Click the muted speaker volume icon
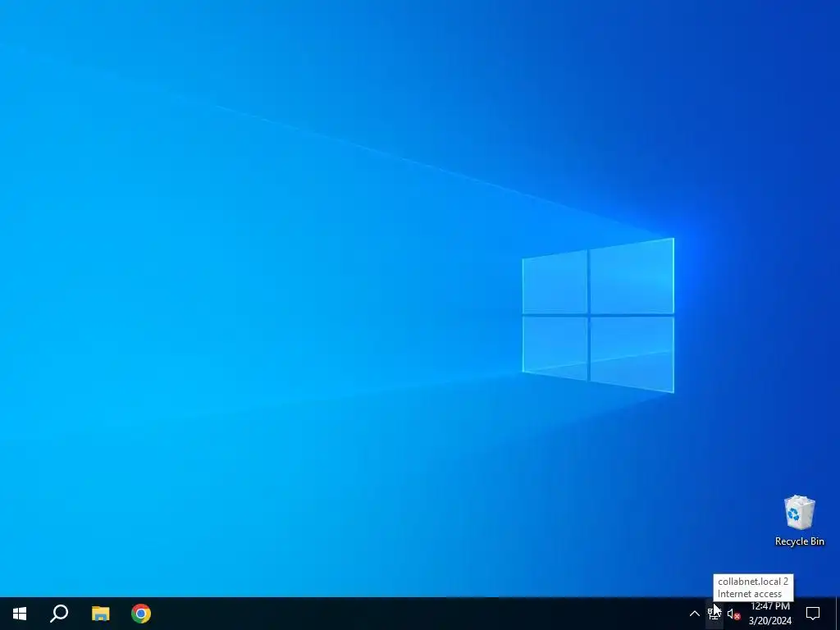 [x=733, y=614]
